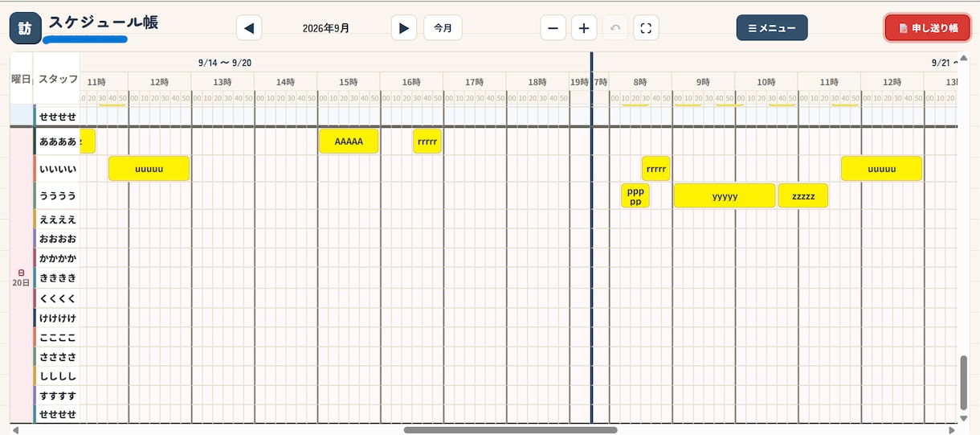
Task: Jump to 今月 (this month)
Action: point(443,27)
